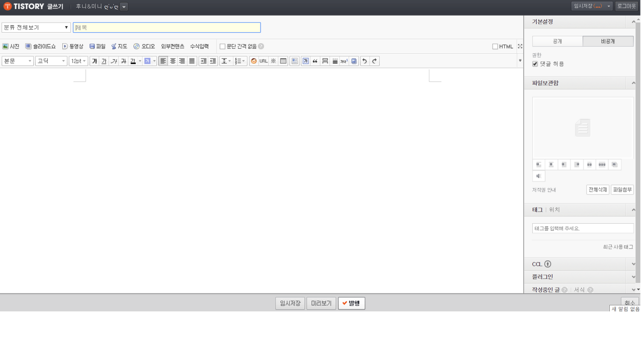Open 수식입력 formula input
This screenshot has height=362, width=644.
[199, 46]
